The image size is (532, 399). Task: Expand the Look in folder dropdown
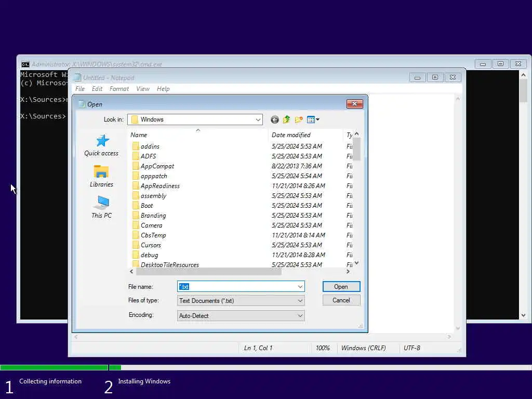pos(258,119)
